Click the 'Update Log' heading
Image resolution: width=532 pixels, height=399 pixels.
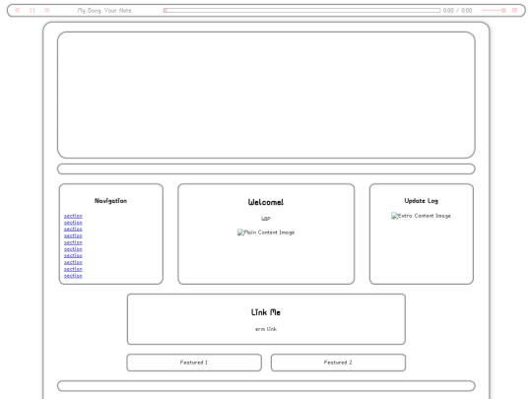[x=421, y=201]
